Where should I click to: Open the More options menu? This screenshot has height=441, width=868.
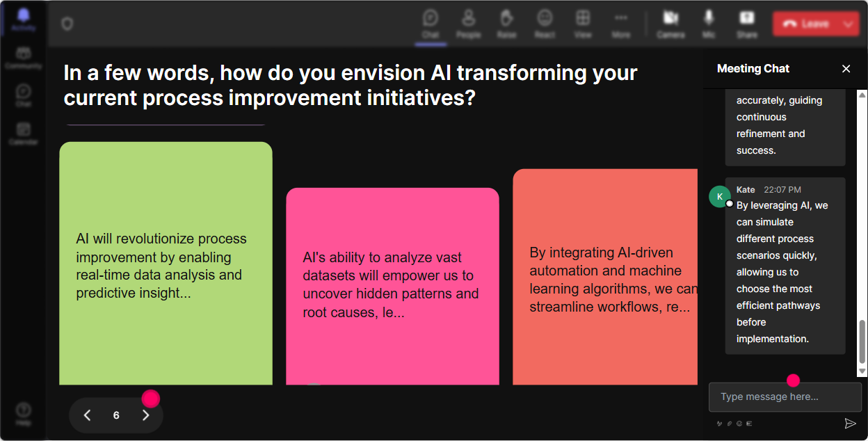(621, 24)
